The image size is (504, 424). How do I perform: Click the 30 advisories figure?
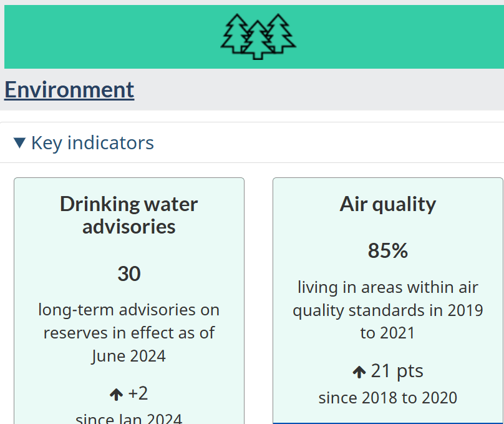(x=129, y=274)
